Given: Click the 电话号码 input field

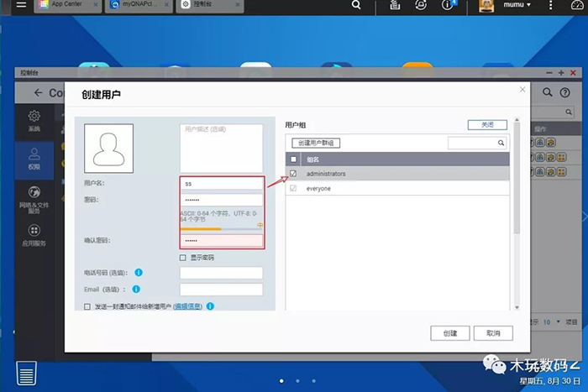Looking at the screenshot, I should (x=221, y=273).
